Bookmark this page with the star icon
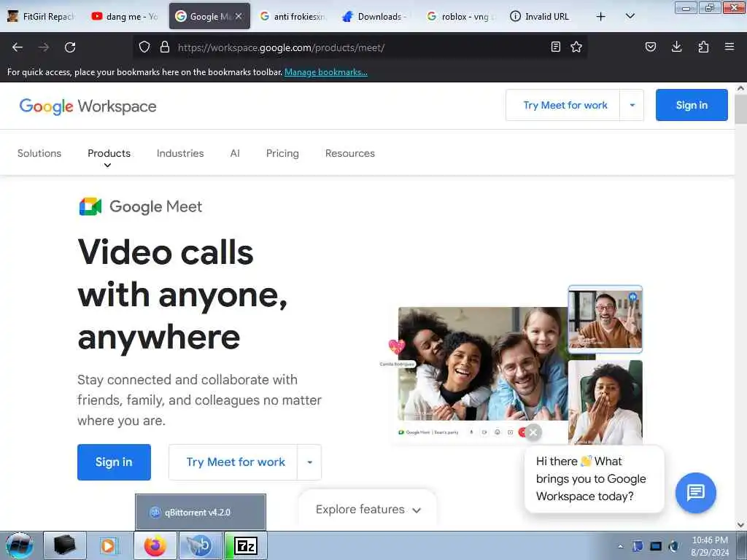Screen dimensions: 747x560 pyautogui.click(x=576, y=47)
